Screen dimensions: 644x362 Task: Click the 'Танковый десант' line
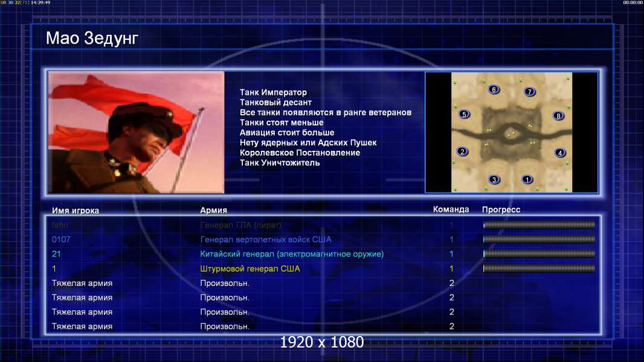pyautogui.click(x=275, y=103)
